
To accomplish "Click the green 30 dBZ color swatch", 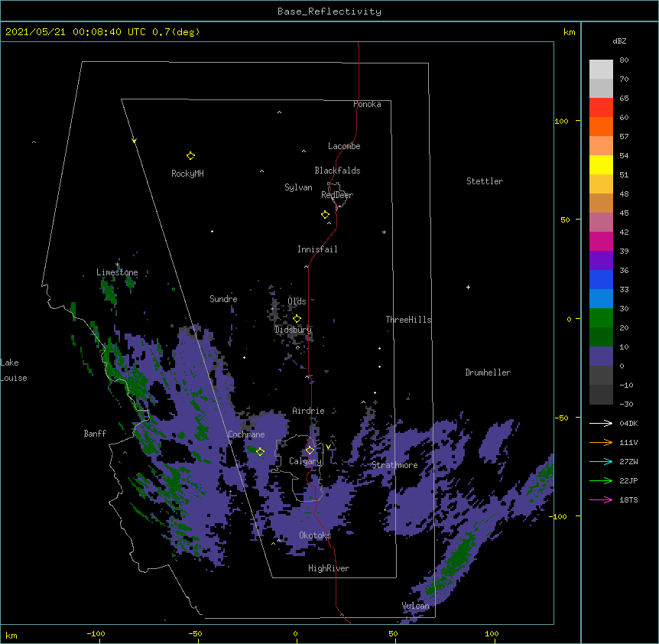I will [x=601, y=318].
